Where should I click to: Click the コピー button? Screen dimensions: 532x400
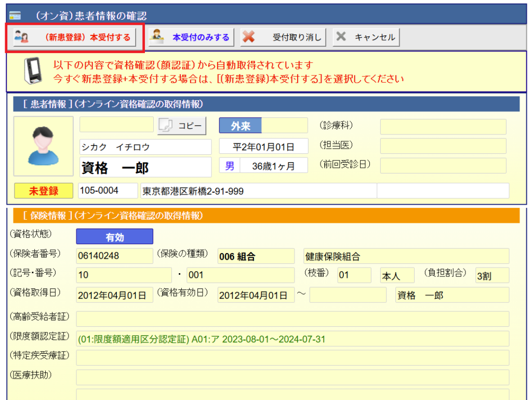click(x=182, y=126)
